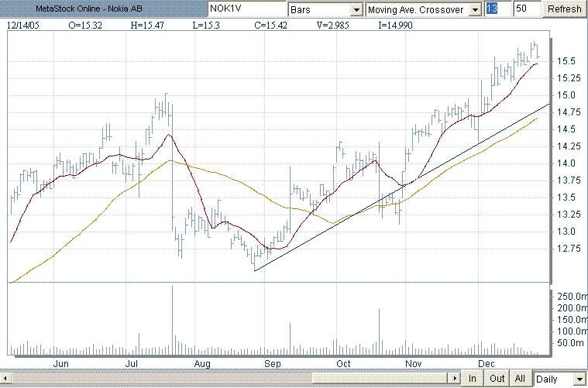The height and width of the screenshot is (388, 588).
Task: Click the blue trendline's lower starting point
Action: tap(255, 270)
